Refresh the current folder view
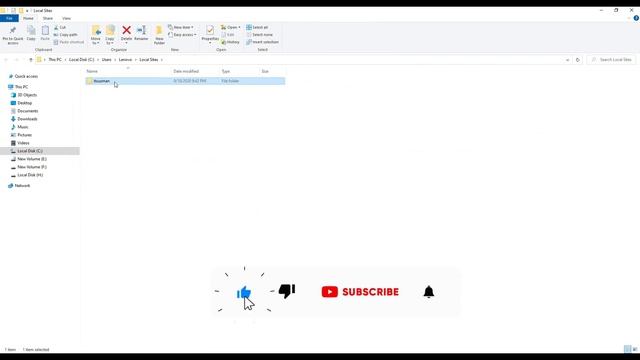The height and width of the screenshot is (360, 640). (x=578, y=60)
